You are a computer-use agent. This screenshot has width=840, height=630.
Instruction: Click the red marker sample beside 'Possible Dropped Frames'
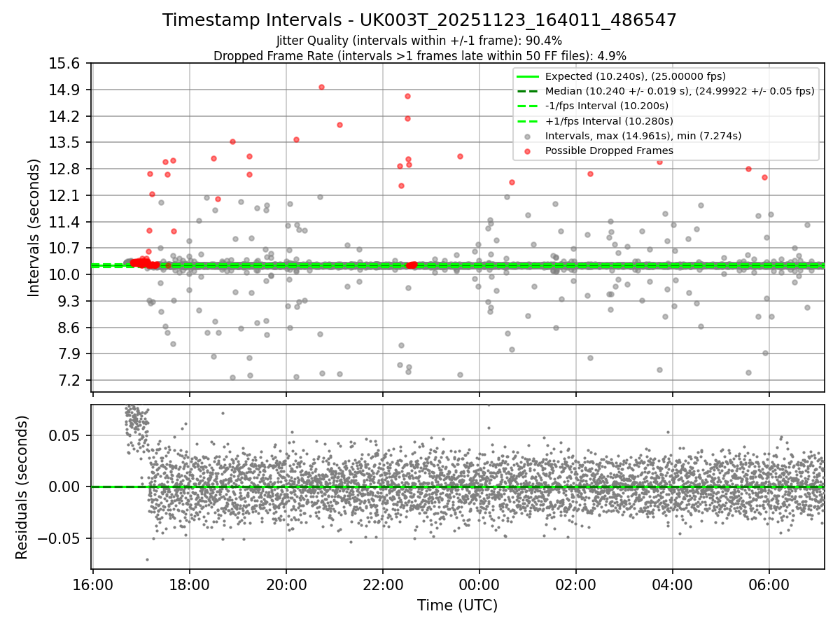pyautogui.click(x=528, y=151)
